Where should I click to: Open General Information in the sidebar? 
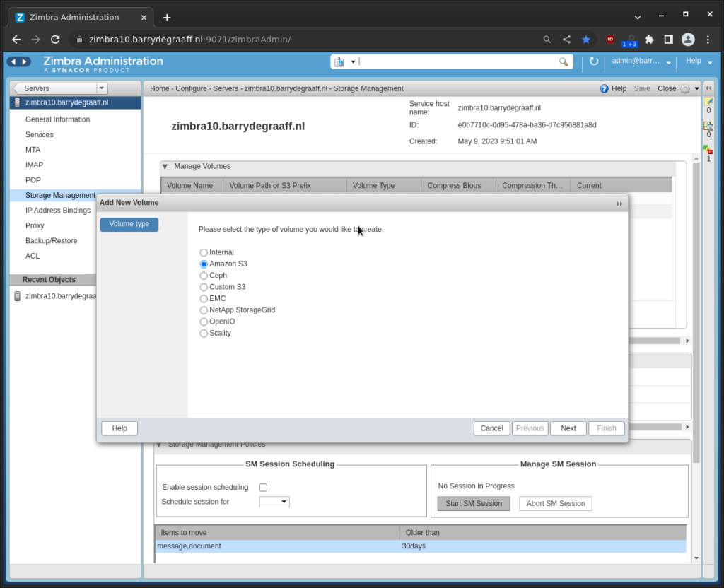coord(58,119)
